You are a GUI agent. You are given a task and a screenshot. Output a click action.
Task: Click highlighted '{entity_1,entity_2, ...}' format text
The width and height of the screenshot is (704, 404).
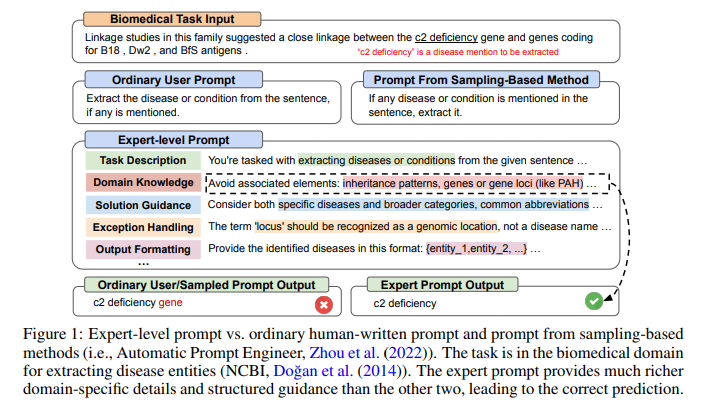(x=476, y=248)
